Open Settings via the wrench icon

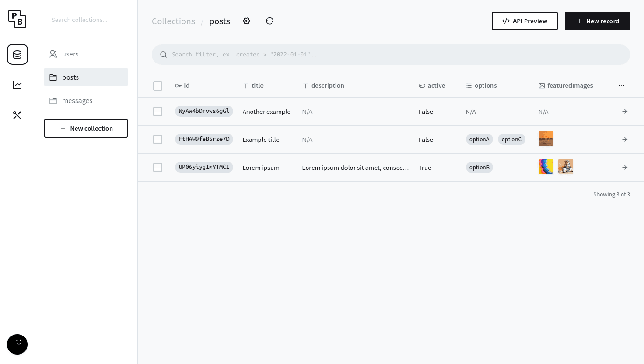(17, 115)
